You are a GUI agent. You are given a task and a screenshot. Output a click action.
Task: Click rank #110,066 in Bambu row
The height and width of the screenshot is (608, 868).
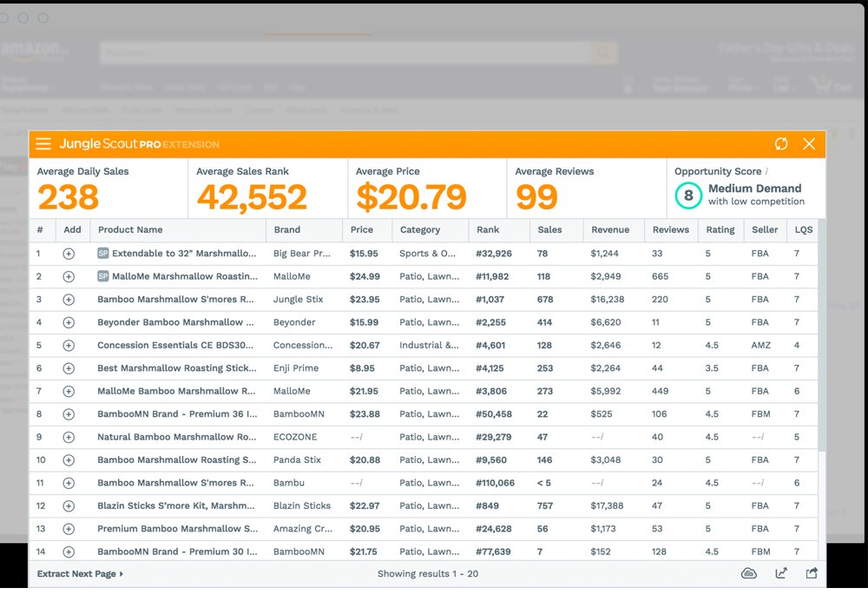click(495, 484)
